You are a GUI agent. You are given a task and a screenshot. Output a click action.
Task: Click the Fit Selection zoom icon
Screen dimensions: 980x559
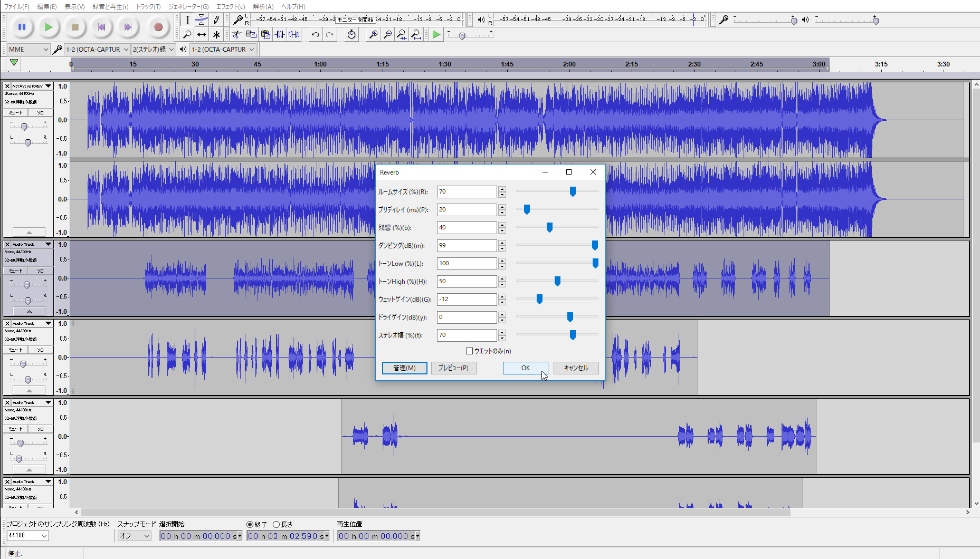tap(402, 35)
